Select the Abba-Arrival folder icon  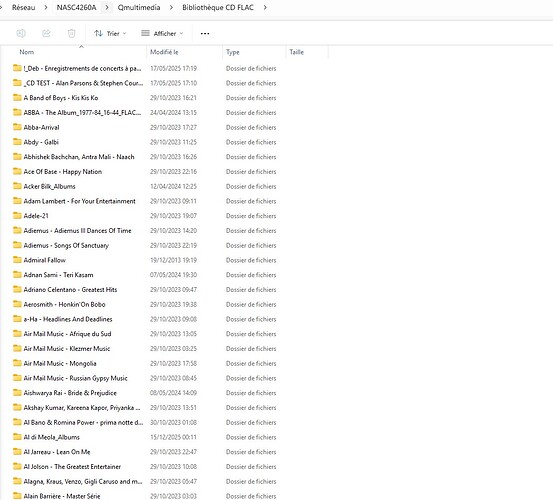click(17, 127)
